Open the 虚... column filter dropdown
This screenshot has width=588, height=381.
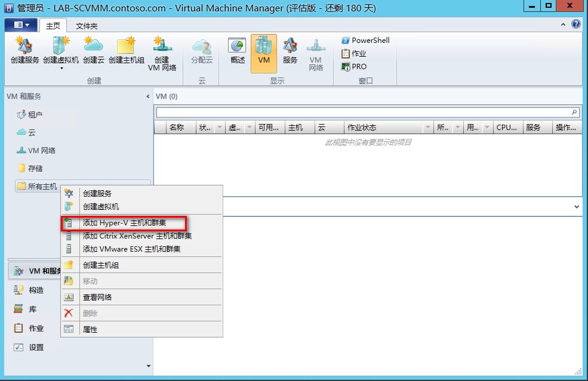pos(250,128)
